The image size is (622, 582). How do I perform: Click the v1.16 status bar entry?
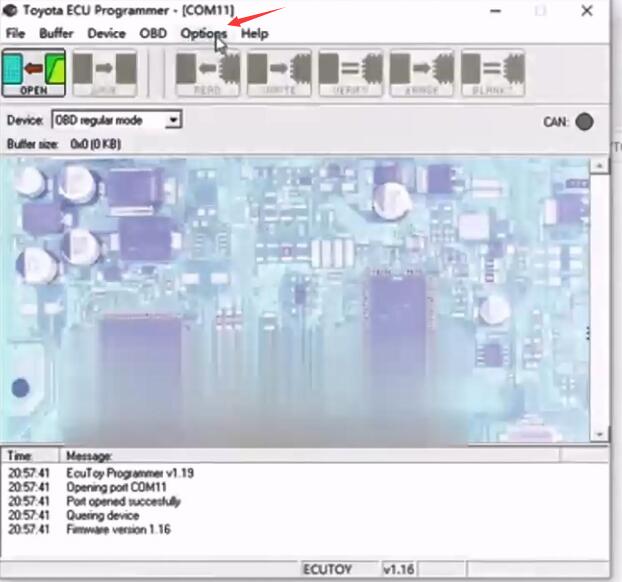[x=399, y=570]
